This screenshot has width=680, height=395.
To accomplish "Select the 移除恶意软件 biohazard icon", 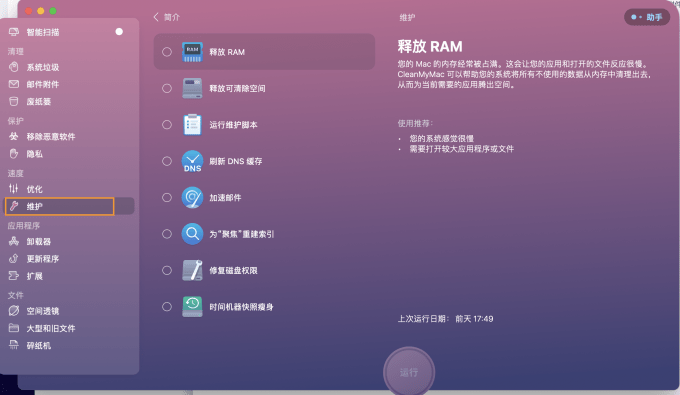I will point(14,136).
